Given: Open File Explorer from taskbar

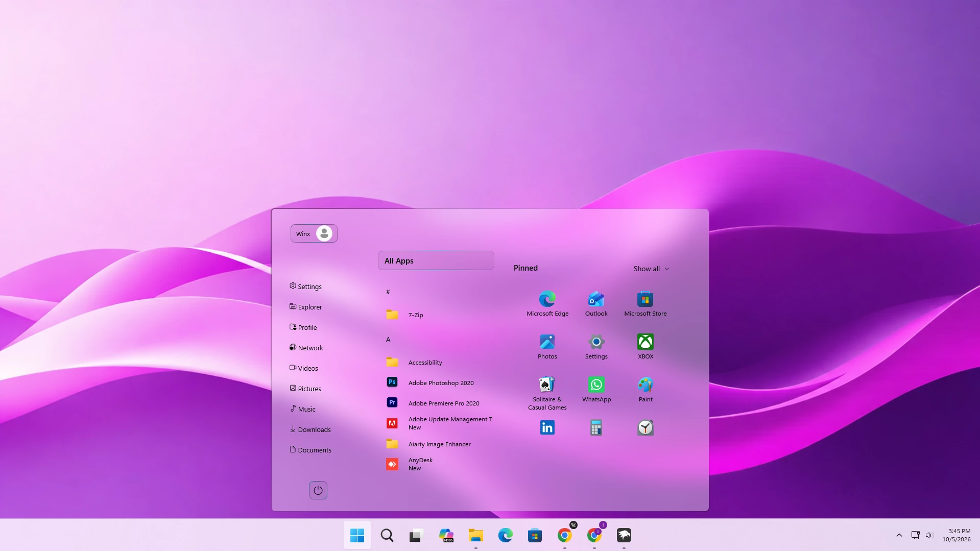Looking at the screenshot, I should pos(475,535).
